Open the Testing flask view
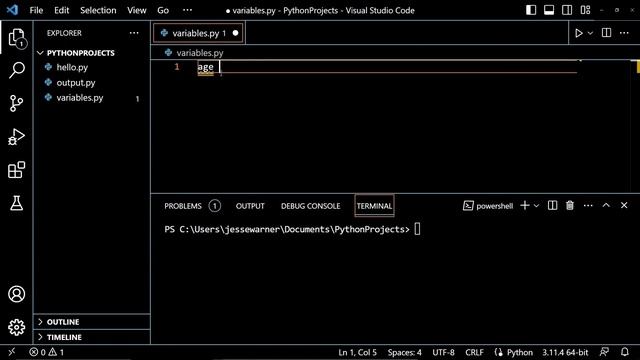This screenshot has width=640, height=360. [16, 203]
